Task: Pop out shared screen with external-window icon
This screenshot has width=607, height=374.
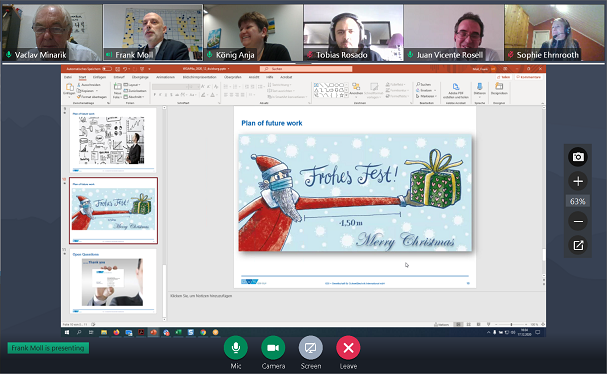Action: pyautogui.click(x=578, y=245)
